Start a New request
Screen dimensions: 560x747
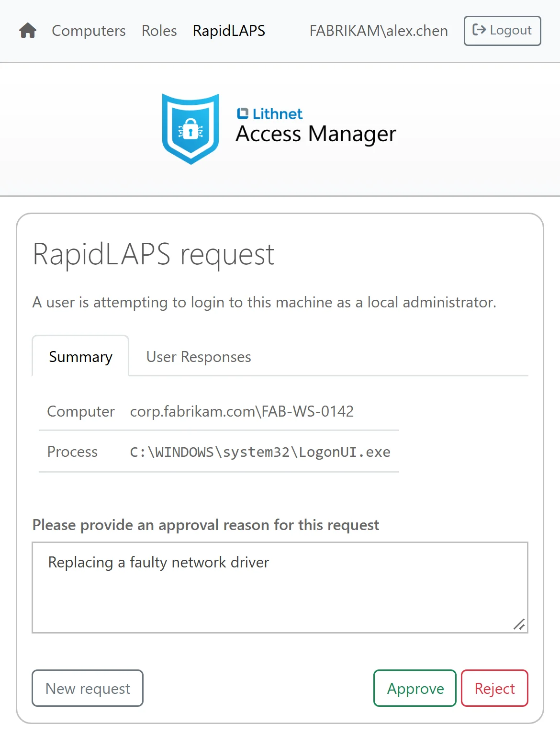88,688
